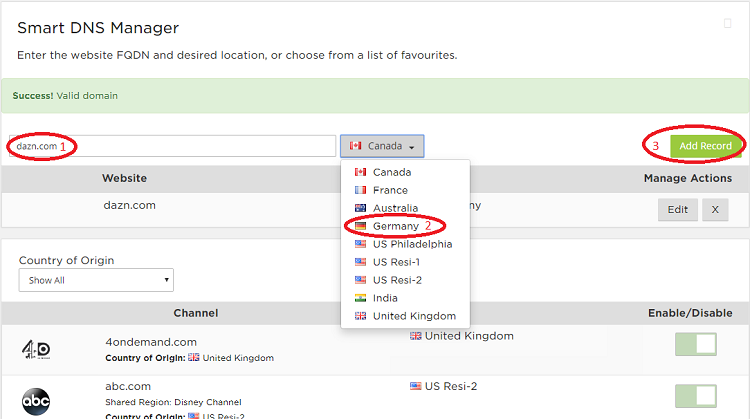This screenshot has width=750, height=419.
Task: Click Shared Region: Disney Channel text
Action: [173, 402]
